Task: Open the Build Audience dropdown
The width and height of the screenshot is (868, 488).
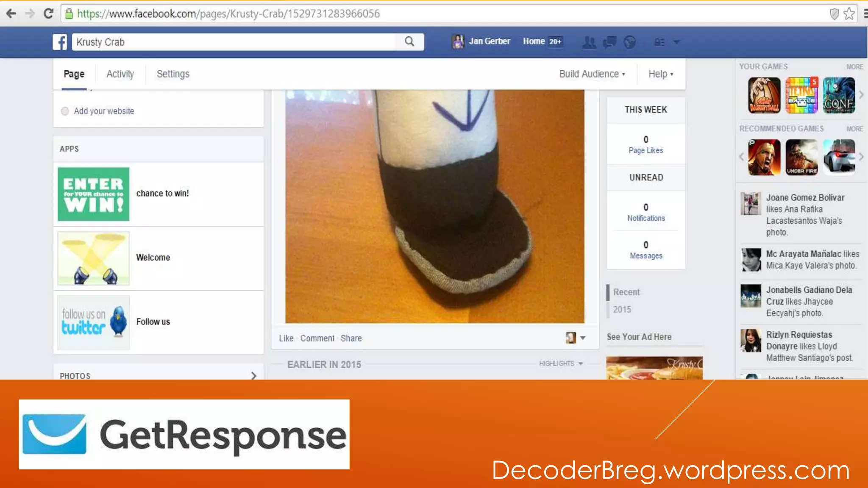Action: pos(592,74)
